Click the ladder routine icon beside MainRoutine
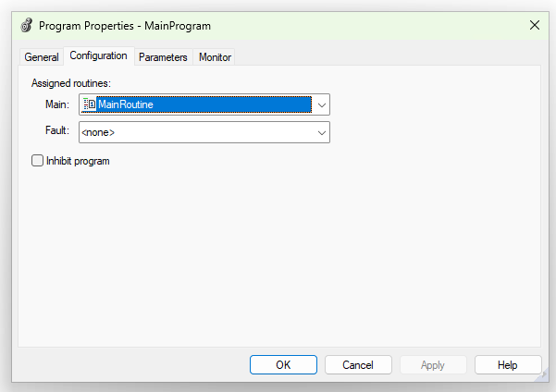The image size is (556, 392). click(89, 104)
